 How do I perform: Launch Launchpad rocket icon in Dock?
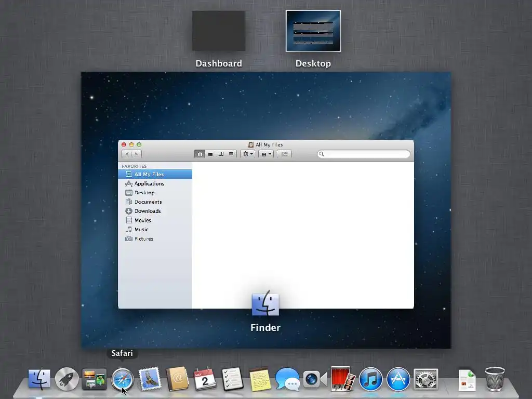pyautogui.click(x=66, y=379)
